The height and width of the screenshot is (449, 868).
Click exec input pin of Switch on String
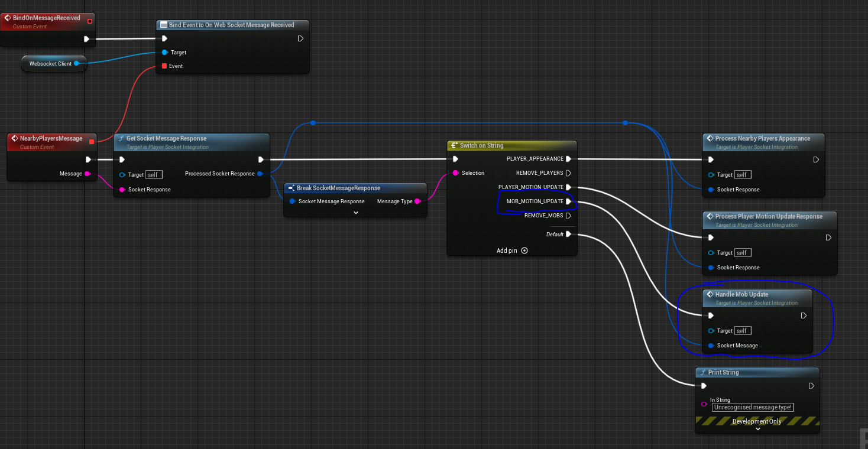pyautogui.click(x=455, y=159)
